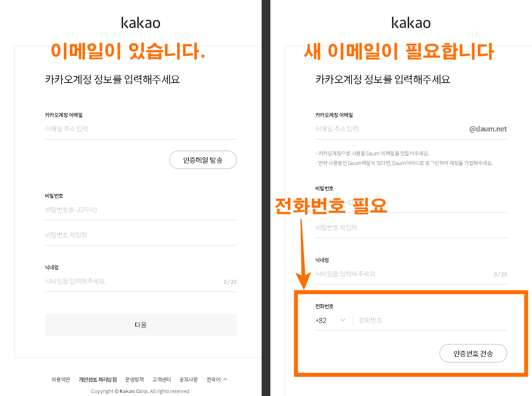The width and height of the screenshot is (532, 396).
Task: Click right page nickname counter 0 / 20
Action: click(x=501, y=275)
